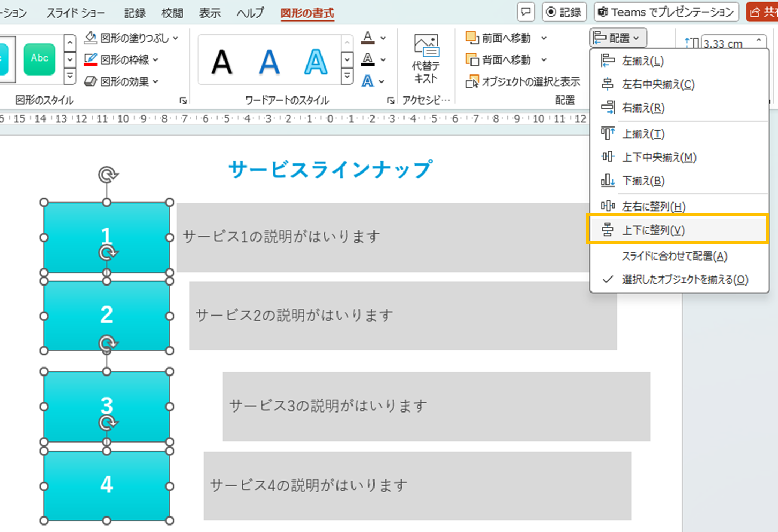
Task: Click the shape fill paint bucket icon
Action: (91, 38)
